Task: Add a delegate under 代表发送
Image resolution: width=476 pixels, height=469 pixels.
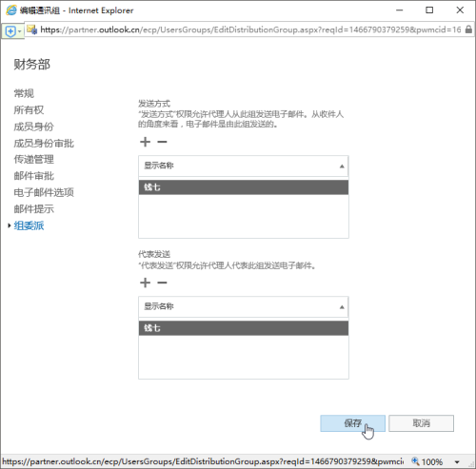Action: click(145, 283)
